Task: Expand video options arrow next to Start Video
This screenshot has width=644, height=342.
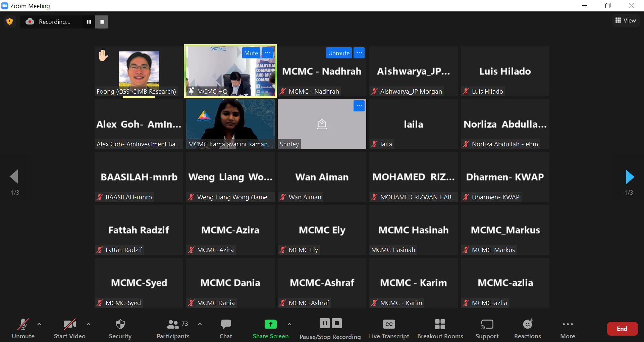Action: 89,324
